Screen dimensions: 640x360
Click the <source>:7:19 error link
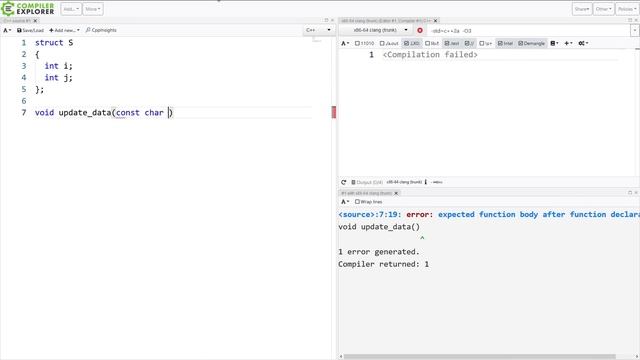(370, 215)
